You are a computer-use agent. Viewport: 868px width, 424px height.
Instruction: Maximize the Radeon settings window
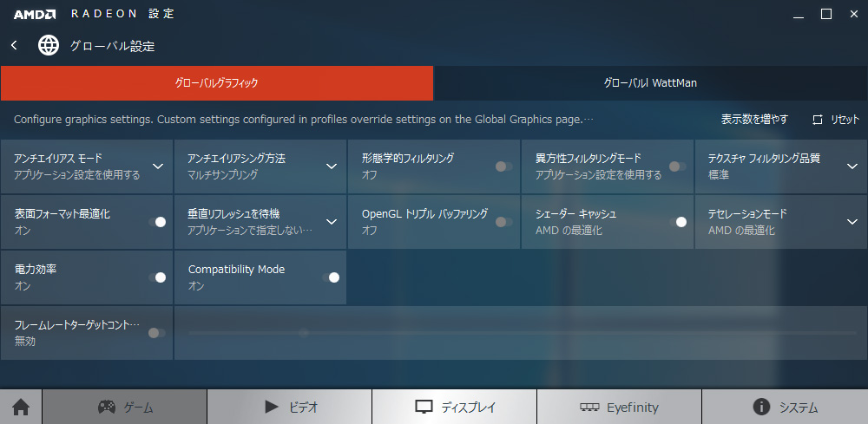[x=826, y=15]
